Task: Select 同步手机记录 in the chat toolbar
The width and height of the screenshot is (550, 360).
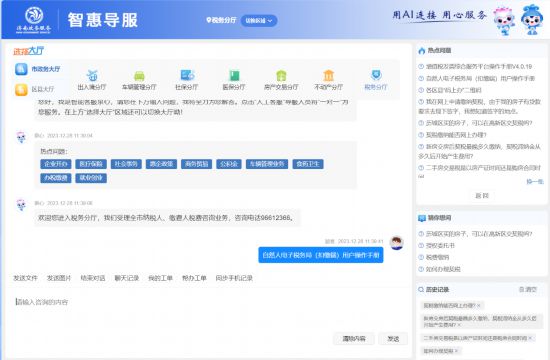Action: click(234, 278)
